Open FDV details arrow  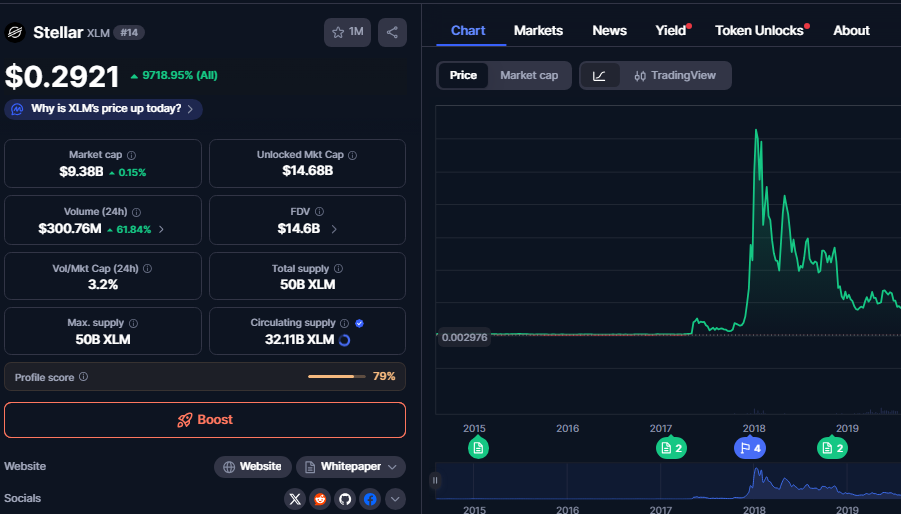(334, 229)
